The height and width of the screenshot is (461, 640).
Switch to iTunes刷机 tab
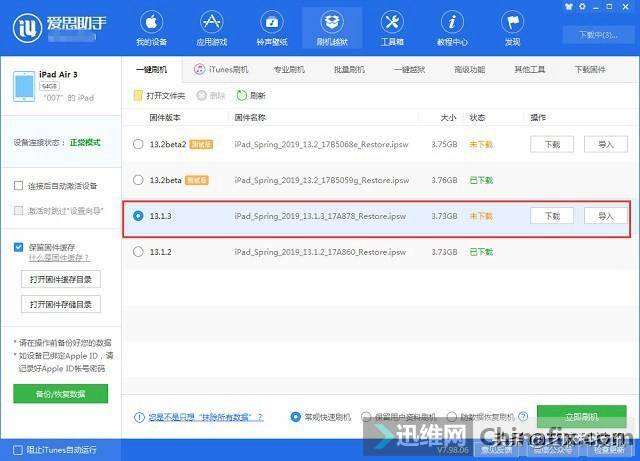(221, 69)
